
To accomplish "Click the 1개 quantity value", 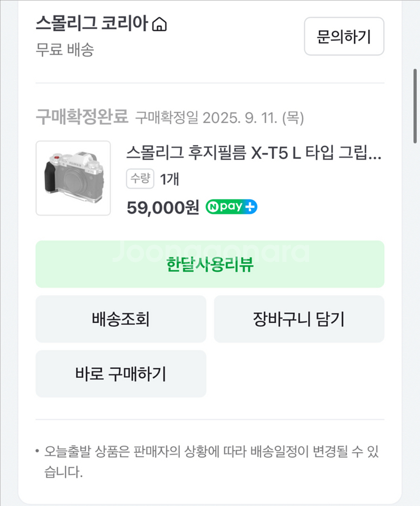I will 170,179.
